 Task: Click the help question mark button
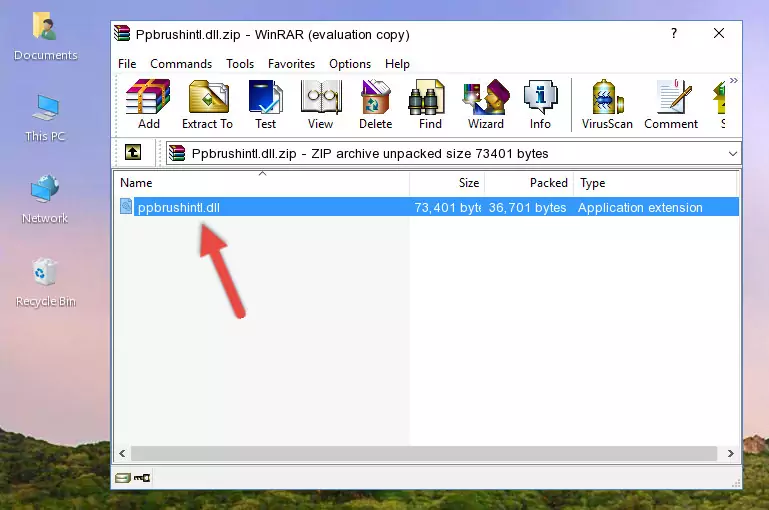coord(674,33)
